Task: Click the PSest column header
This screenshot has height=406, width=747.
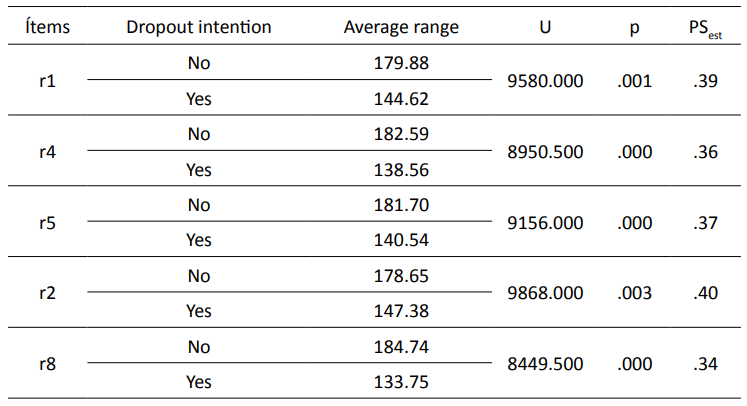Action: click(705, 29)
